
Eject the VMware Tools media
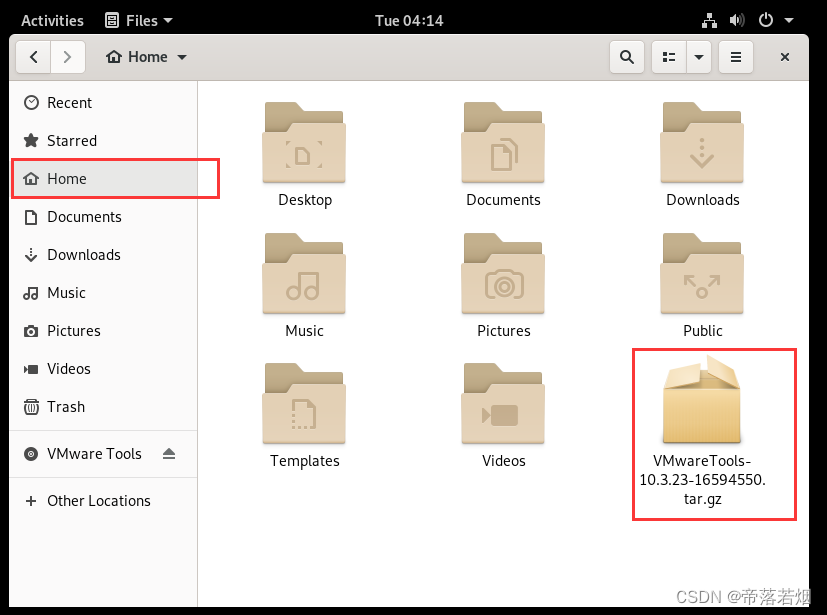170,453
